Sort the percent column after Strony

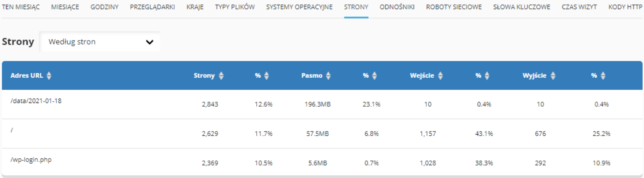[x=267, y=76]
